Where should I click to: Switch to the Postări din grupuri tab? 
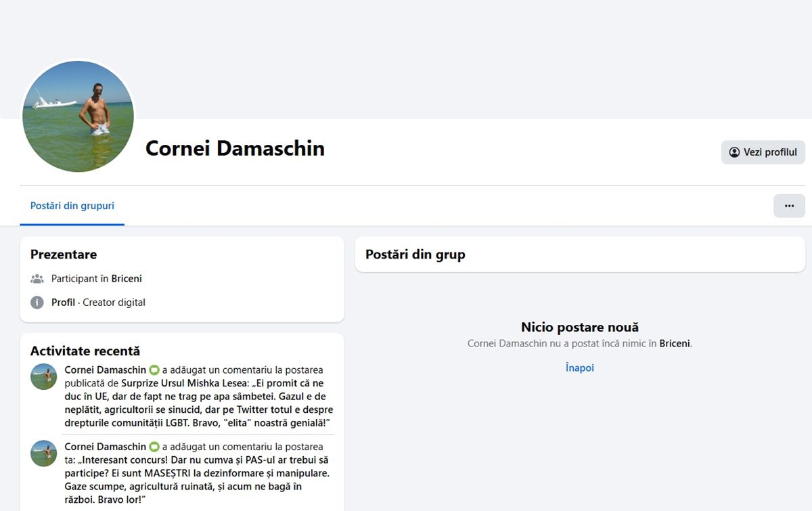(x=72, y=206)
